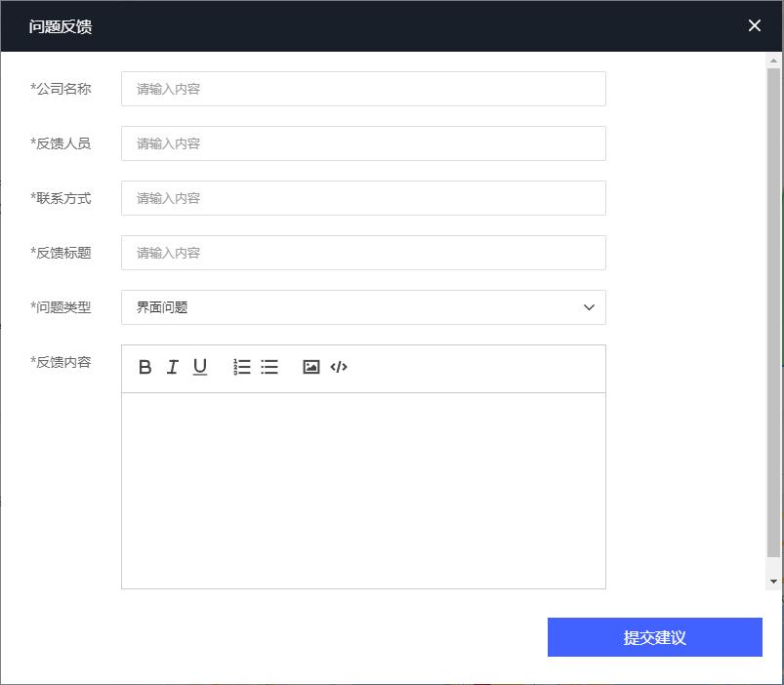This screenshot has width=784, height=685.
Task: Apply italic style in the editor toolbar
Action: (173, 367)
